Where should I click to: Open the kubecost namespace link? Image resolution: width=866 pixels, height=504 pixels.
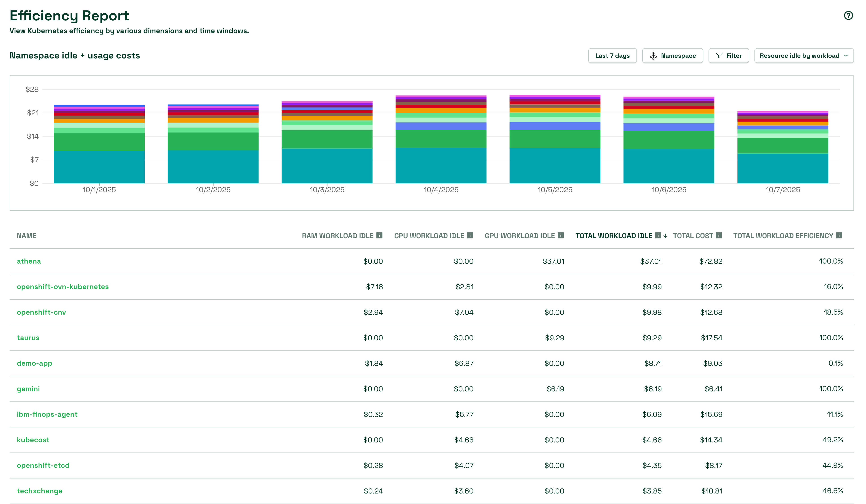coord(33,440)
